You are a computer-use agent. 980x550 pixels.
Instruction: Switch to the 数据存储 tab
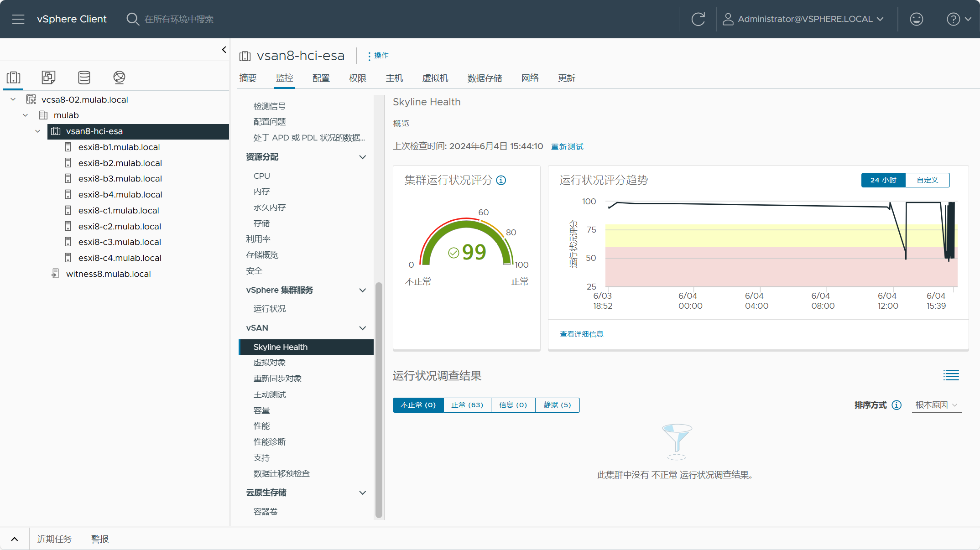click(x=485, y=78)
